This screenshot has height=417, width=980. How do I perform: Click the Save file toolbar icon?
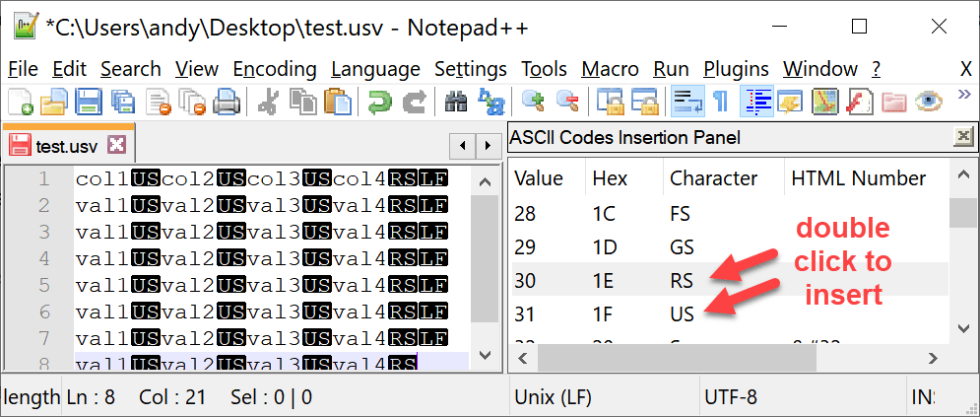89,101
